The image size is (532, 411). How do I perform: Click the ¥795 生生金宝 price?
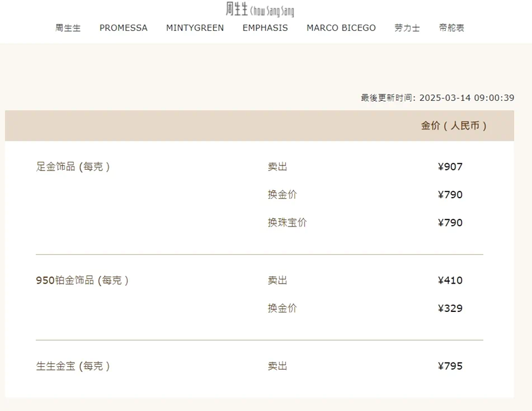pos(450,366)
